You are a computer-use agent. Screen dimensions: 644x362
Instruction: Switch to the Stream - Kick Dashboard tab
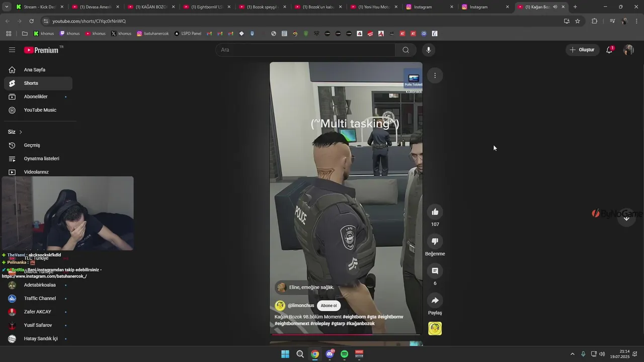[x=39, y=7]
